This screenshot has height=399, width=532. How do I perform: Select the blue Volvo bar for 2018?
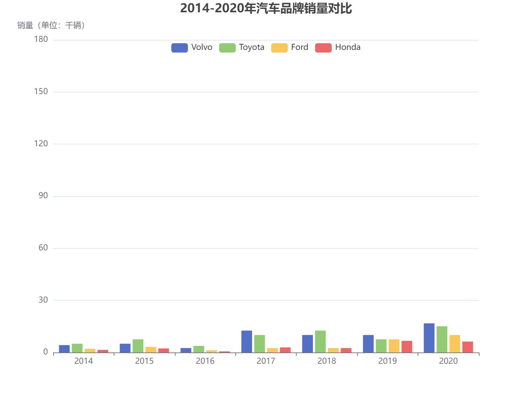(x=308, y=344)
